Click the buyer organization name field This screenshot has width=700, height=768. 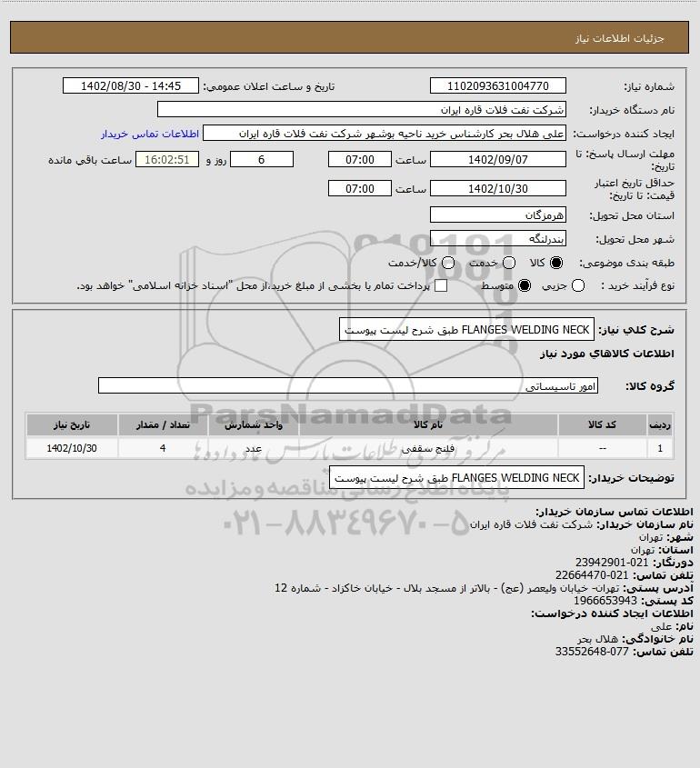(362, 110)
